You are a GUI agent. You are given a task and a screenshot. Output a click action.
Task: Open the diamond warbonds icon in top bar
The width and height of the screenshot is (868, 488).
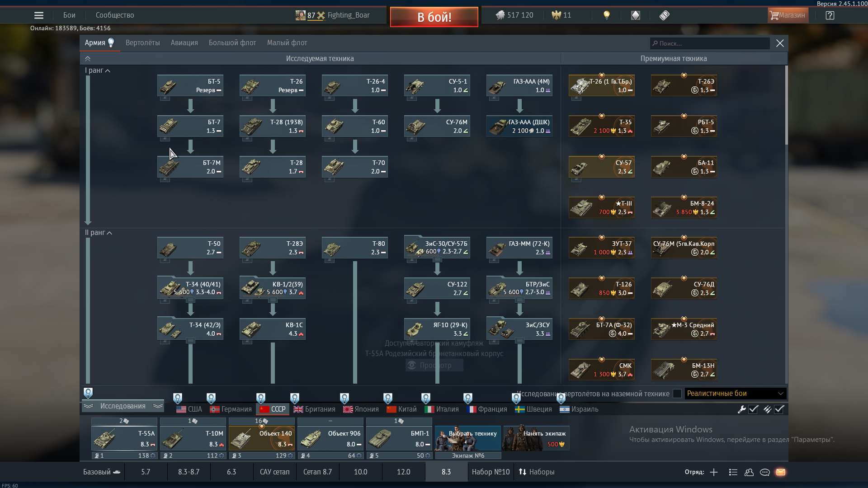(636, 15)
